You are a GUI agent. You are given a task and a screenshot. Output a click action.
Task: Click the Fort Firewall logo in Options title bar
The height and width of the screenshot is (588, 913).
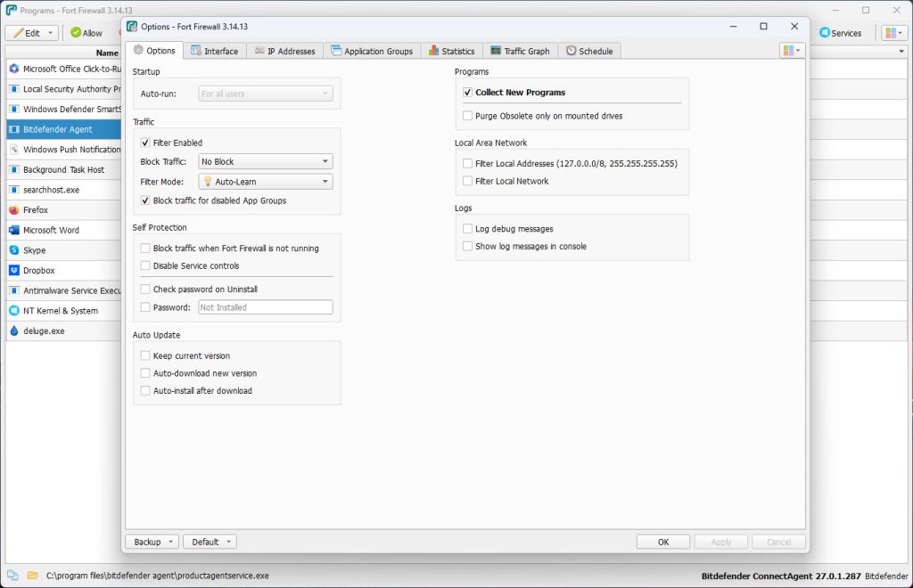point(132,26)
